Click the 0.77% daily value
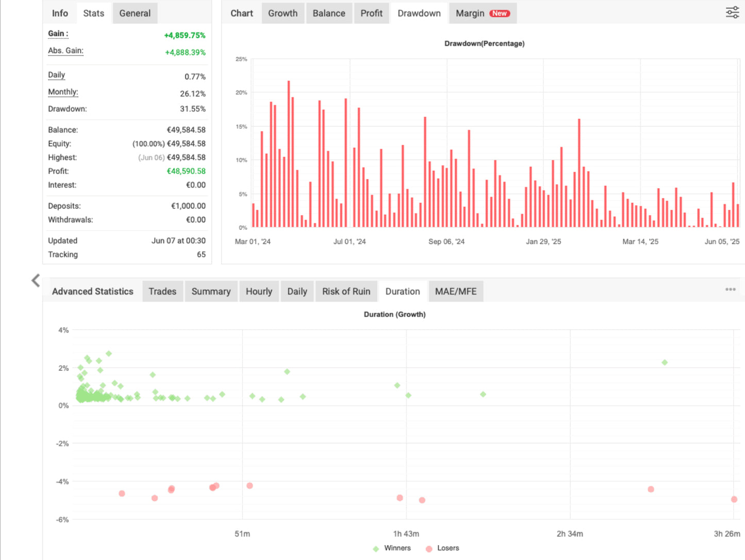The height and width of the screenshot is (560, 745). tap(195, 77)
